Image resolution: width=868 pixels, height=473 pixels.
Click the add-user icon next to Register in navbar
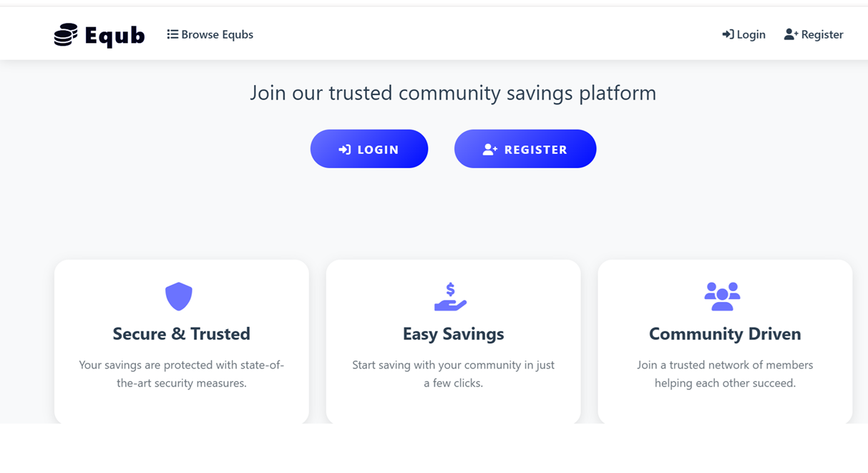(791, 34)
